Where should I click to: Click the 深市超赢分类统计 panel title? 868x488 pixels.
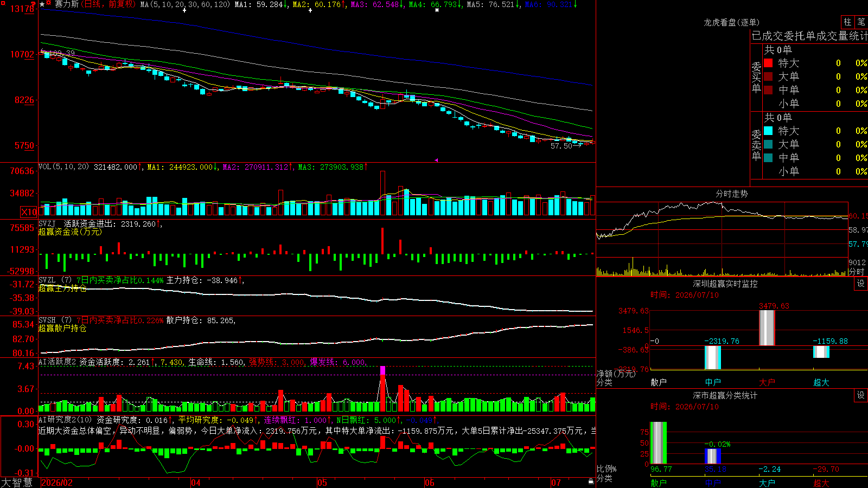(725, 395)
